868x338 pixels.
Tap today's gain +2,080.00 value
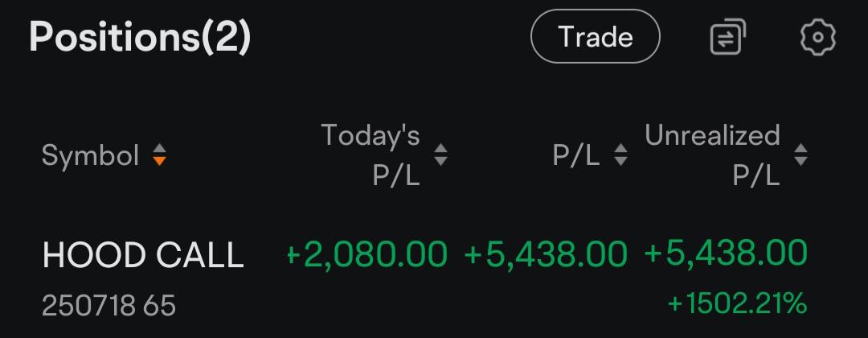[x=366, y=253]
